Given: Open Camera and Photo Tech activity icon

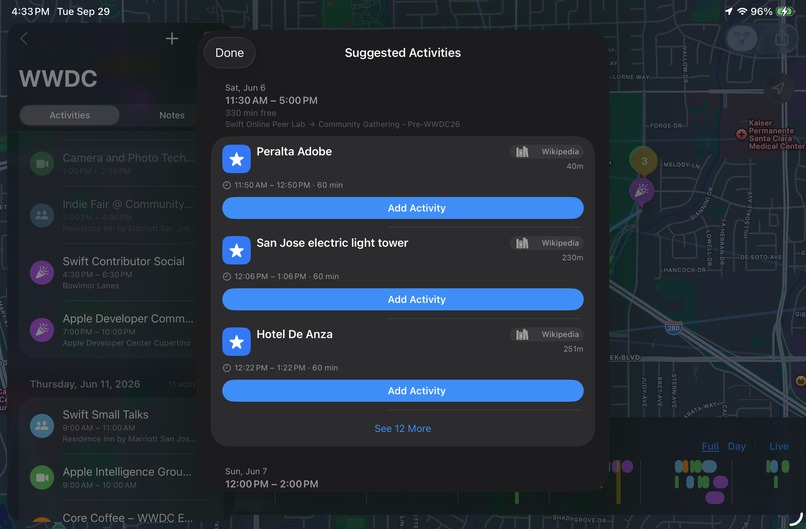Looking at the screenshot, I should point(42,163).
